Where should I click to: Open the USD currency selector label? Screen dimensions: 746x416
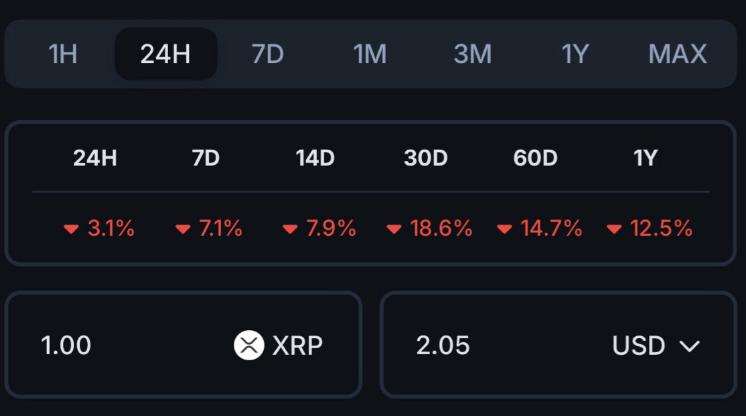pyautogui.click(x=638, y=346)
